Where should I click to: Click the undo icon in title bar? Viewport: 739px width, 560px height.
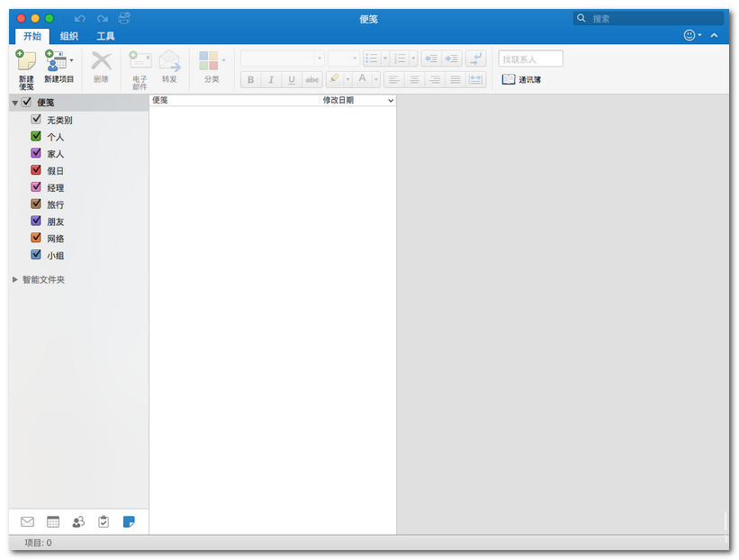tap(80, 18)
